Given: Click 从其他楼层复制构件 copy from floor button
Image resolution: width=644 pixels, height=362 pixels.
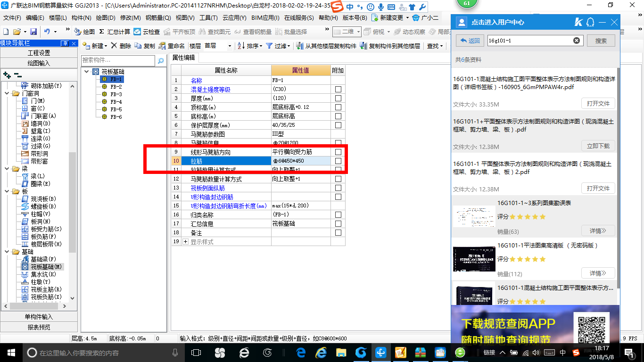Looking at the screenshot, I should (326, 46).
